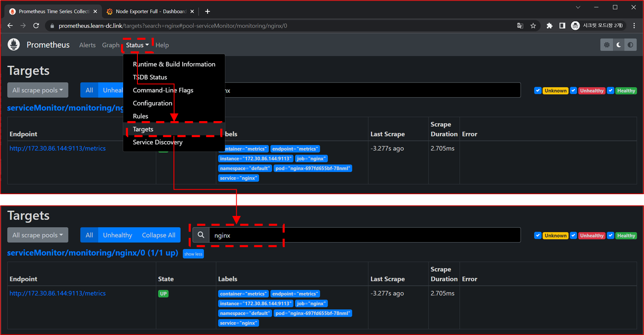Viewport: 644px width, 335px height.
Task: Open the upper All scrape pools dropdown
Action: tap(38, 90)
